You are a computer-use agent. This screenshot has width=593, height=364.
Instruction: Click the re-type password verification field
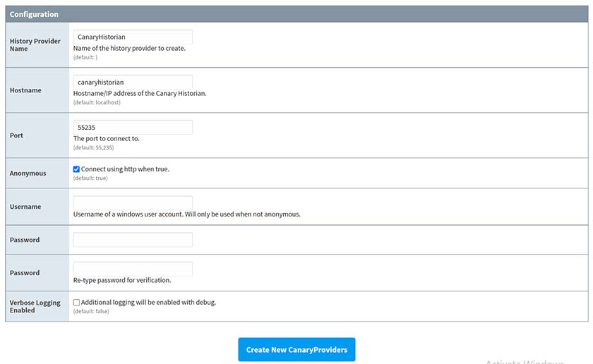click(x=133, y=269)
